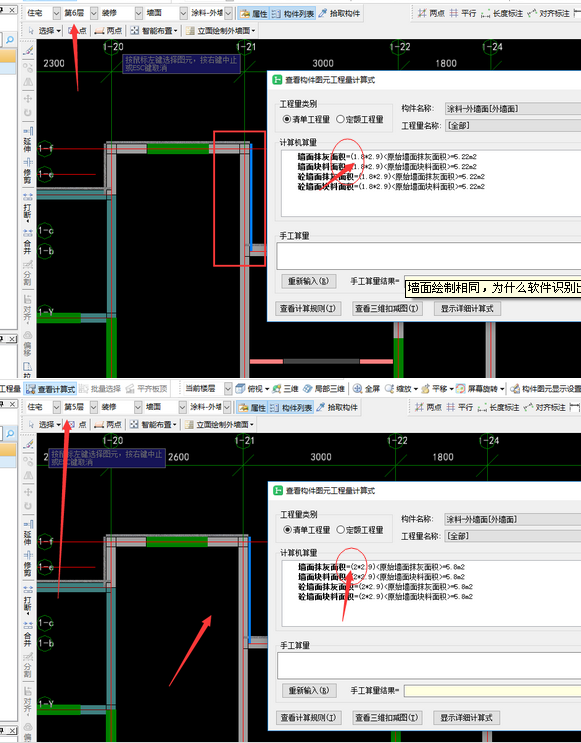Open the 局部三维 view tool

(x=324, y=389)
